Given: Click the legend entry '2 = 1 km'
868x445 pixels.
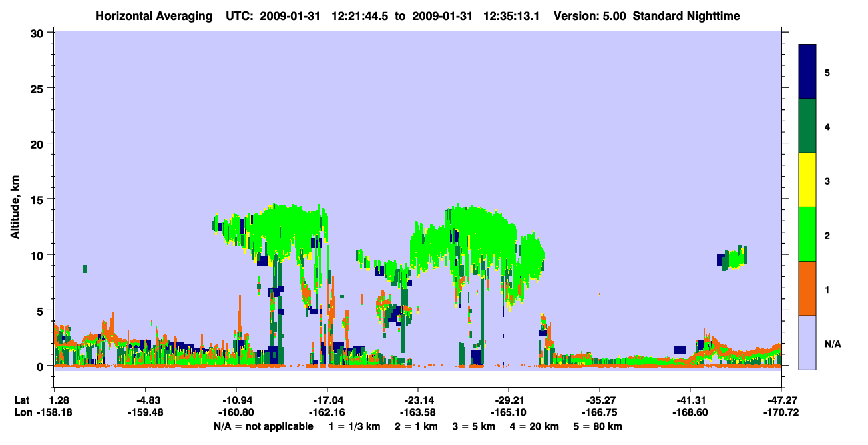Looking at the screenshot, I should (x=416, y=426).
